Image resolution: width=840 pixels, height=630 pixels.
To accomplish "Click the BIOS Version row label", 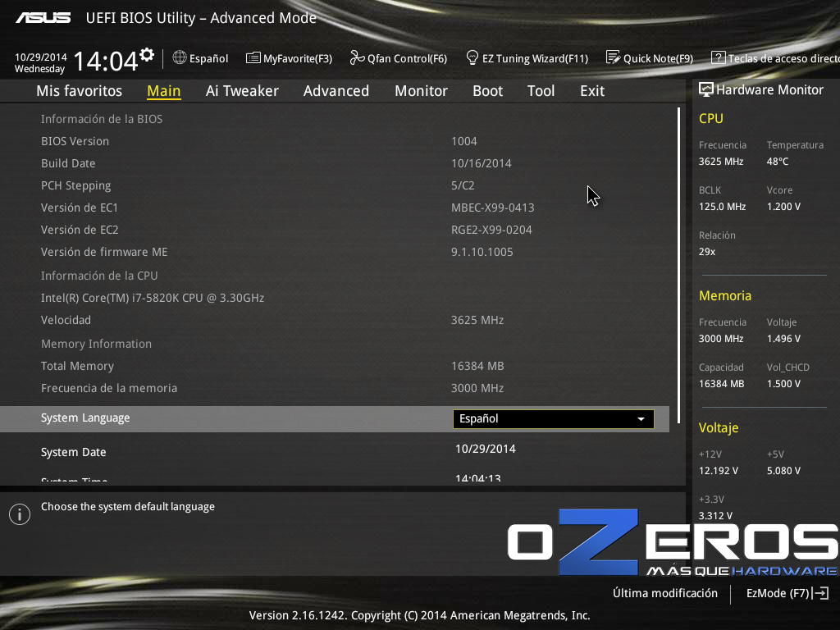I will pyautogui.click(x=75, y=141).
